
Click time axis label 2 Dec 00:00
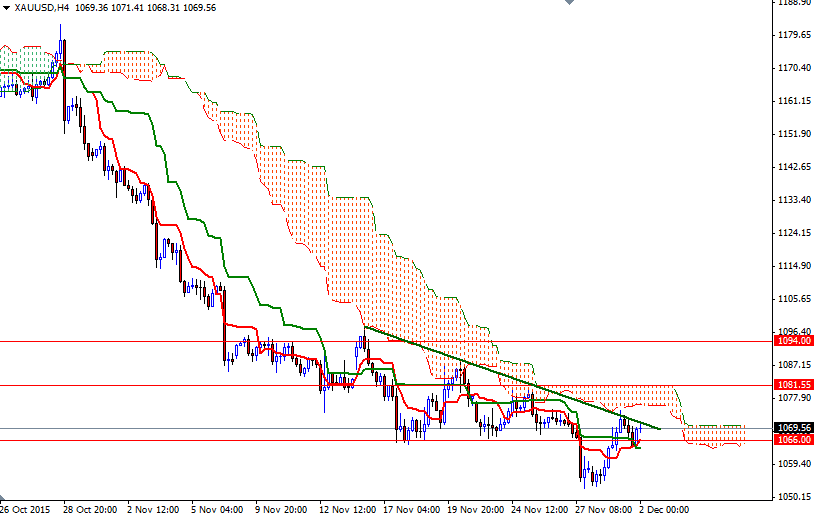(x=664, y=509)
